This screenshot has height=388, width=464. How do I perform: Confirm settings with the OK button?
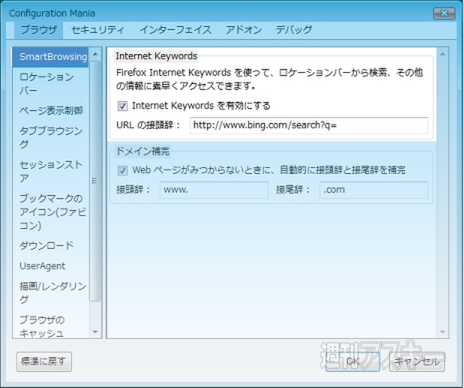[x=352, y=361]
